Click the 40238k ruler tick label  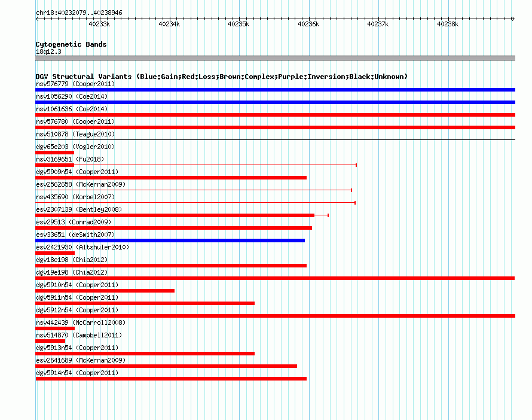448,24
